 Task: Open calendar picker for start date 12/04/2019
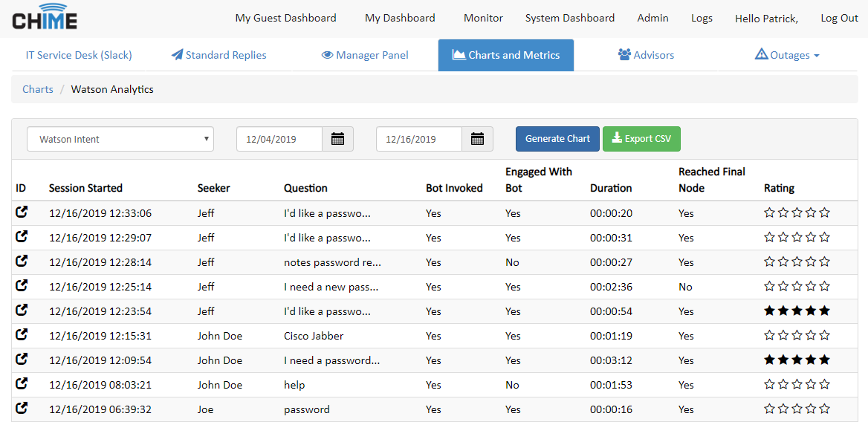337,139
